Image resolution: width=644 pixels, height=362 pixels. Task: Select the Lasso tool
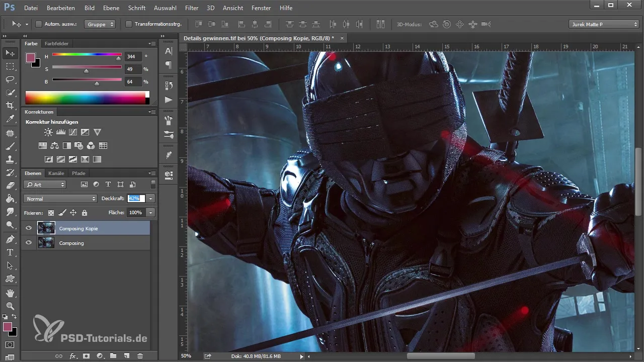click(x=10, y=79)
